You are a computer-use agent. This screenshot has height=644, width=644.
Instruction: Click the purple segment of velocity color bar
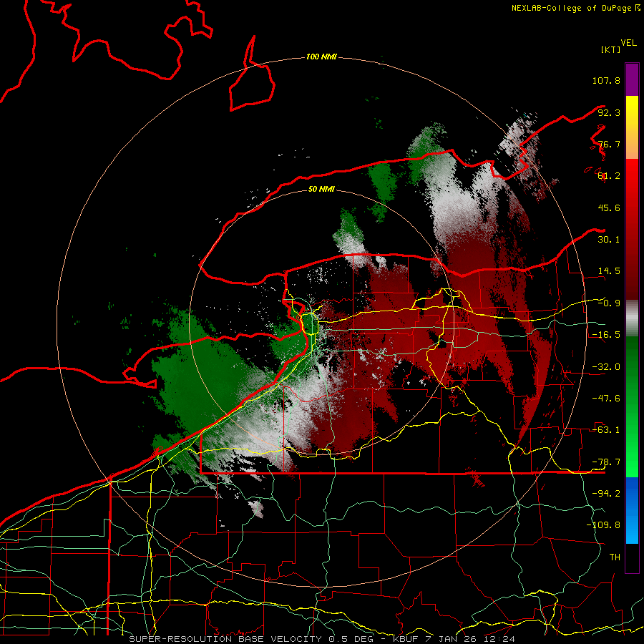click(x=632, y=79)
